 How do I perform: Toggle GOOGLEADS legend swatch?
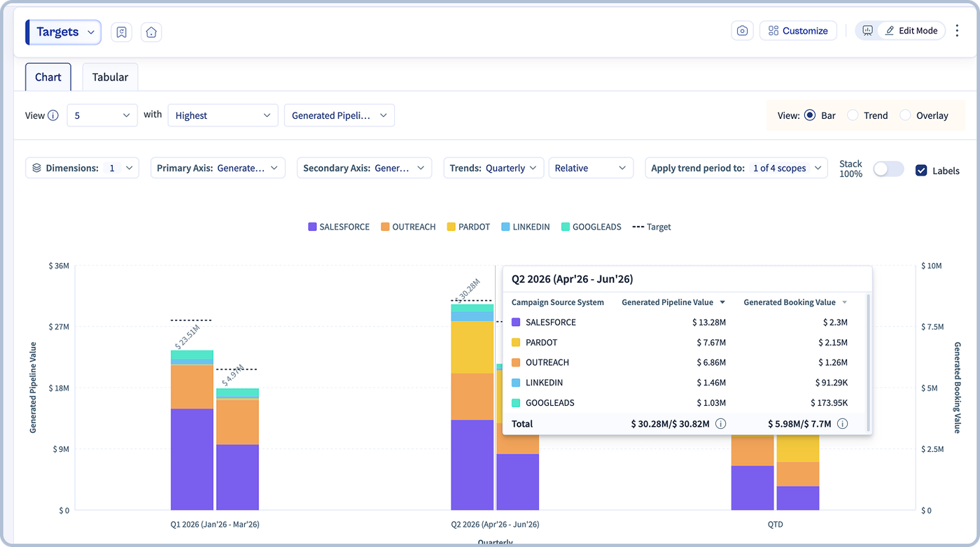click(x=566, y=227)
